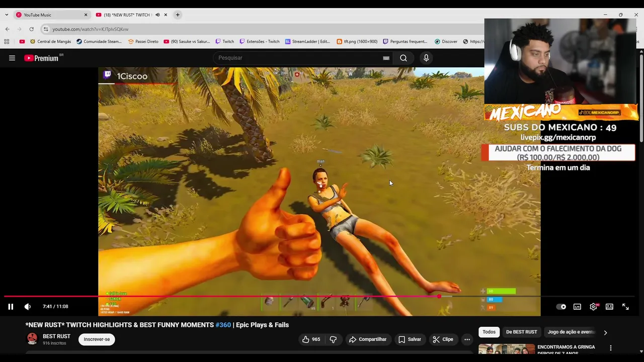Viewport: 644px width, 362px height.
Task: Open the on-screen keyboard in search box
Action: [x=386, y=58]
